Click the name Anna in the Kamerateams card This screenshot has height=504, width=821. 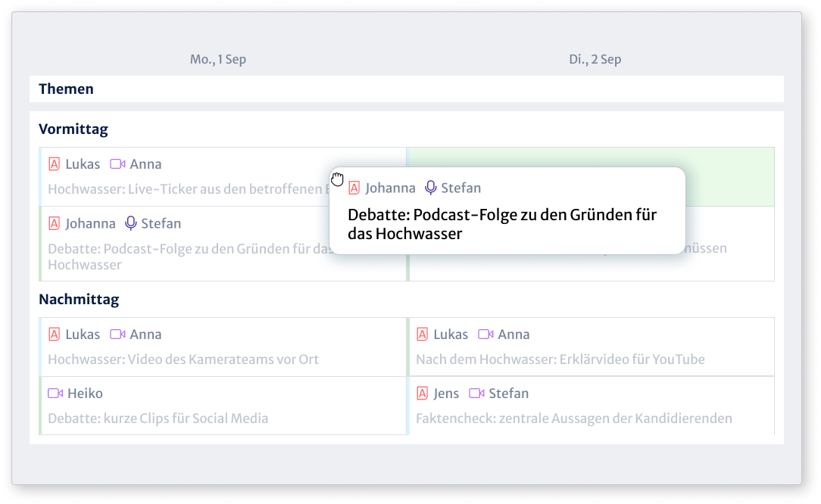pos(145,334)
